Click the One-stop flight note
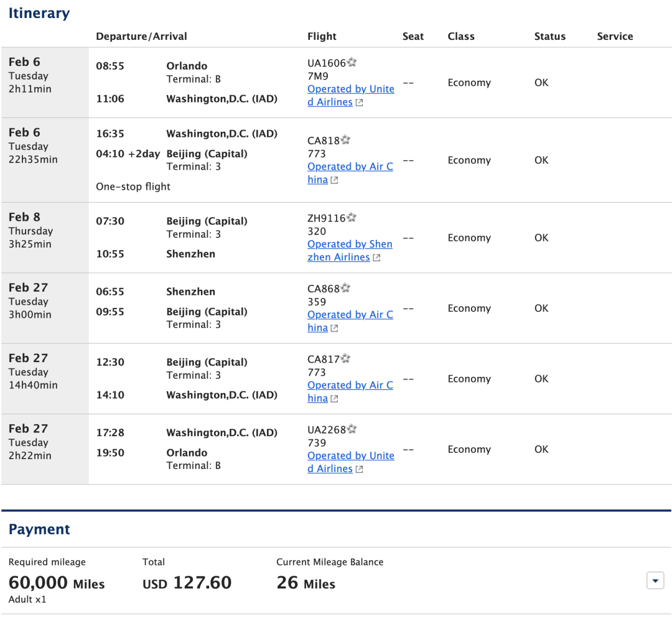The width and height of the screenshot is (672, 622). pyautogui.click(x=133, y=187)
